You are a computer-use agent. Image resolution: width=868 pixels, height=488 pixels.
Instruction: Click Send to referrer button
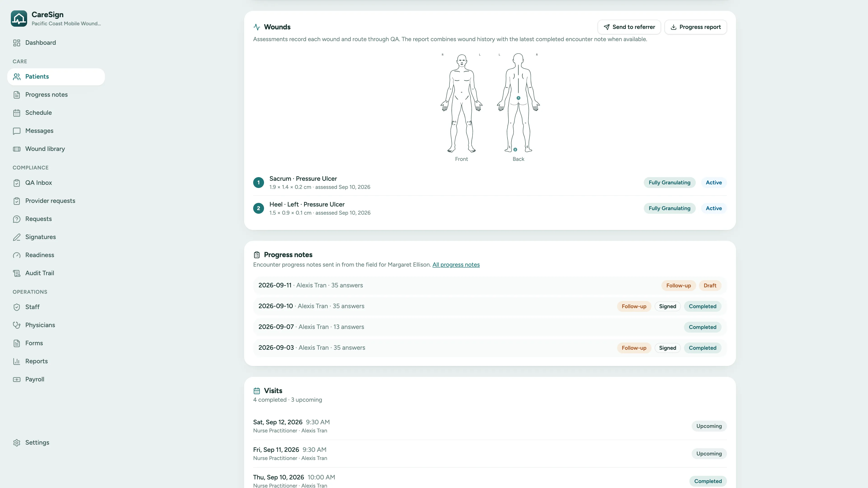629,27
